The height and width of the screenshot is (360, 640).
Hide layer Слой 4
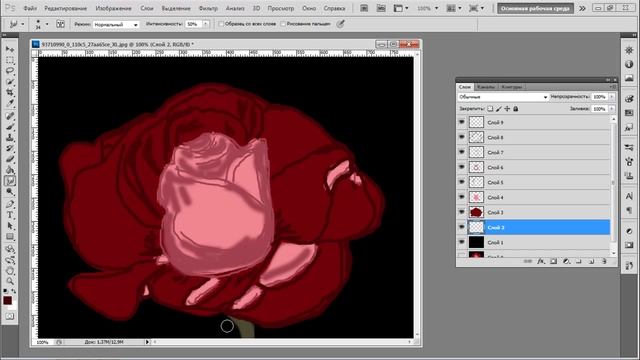[x=462, y=197]
